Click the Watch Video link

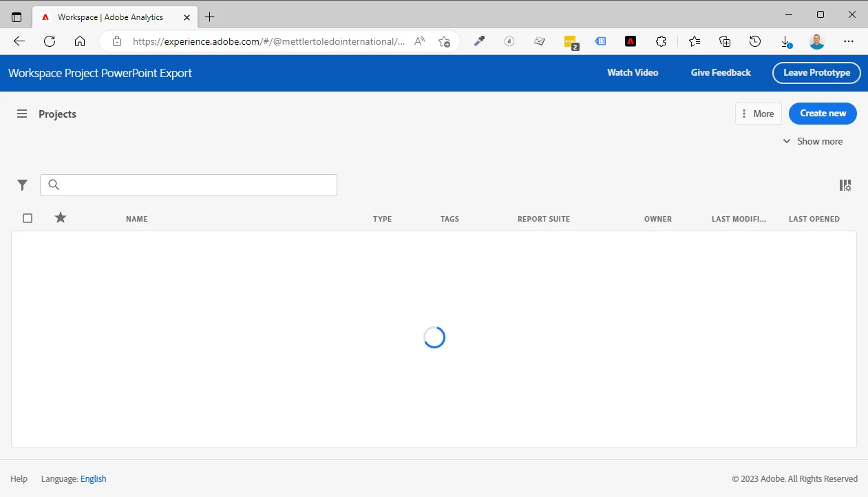pyautogui.click(x=633, y=72)
